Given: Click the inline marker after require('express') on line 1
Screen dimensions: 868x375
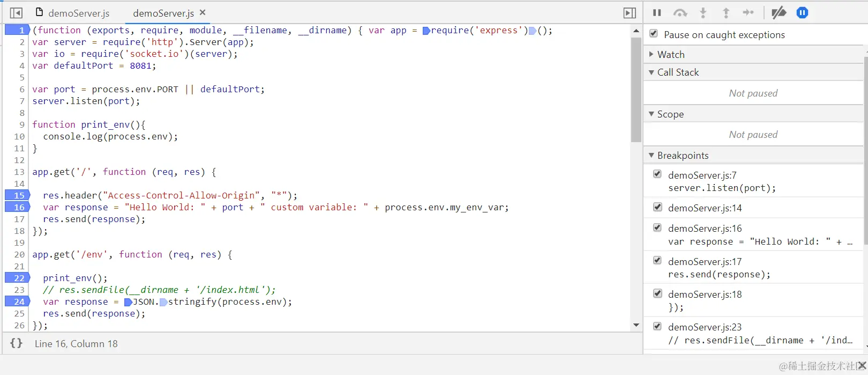Looking at the screenshot, I should [533, 31].
